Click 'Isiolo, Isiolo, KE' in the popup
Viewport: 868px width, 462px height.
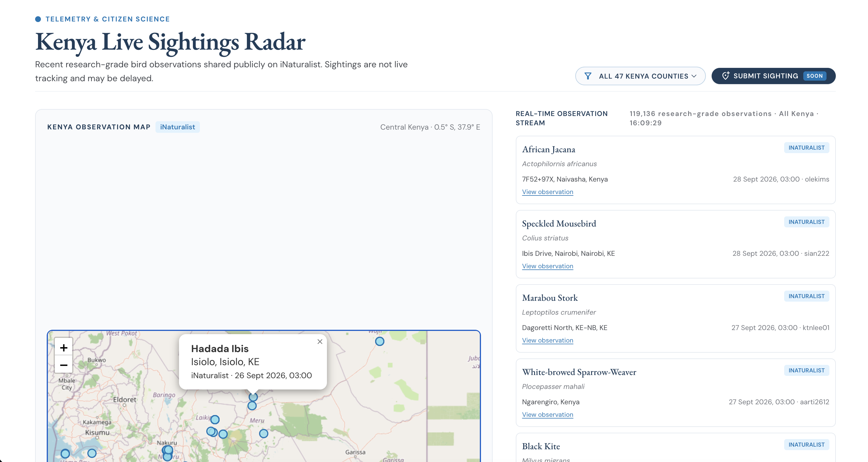tap(225, 362)
